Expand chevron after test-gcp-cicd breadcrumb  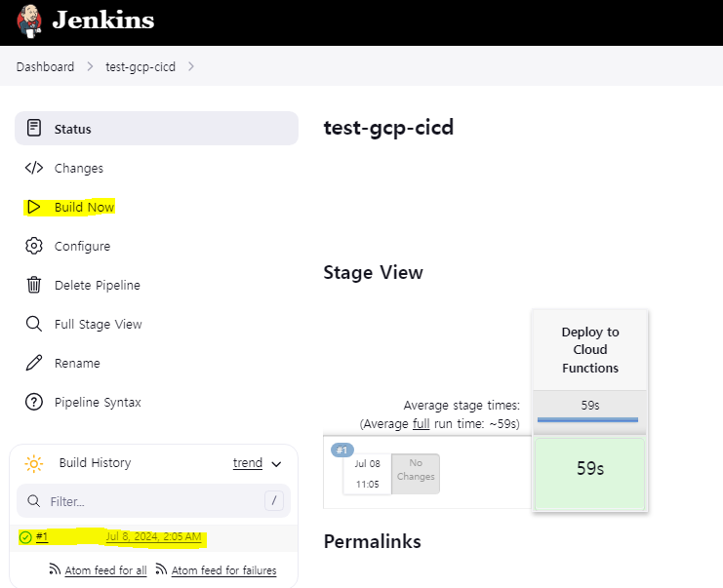pos(191,67)
